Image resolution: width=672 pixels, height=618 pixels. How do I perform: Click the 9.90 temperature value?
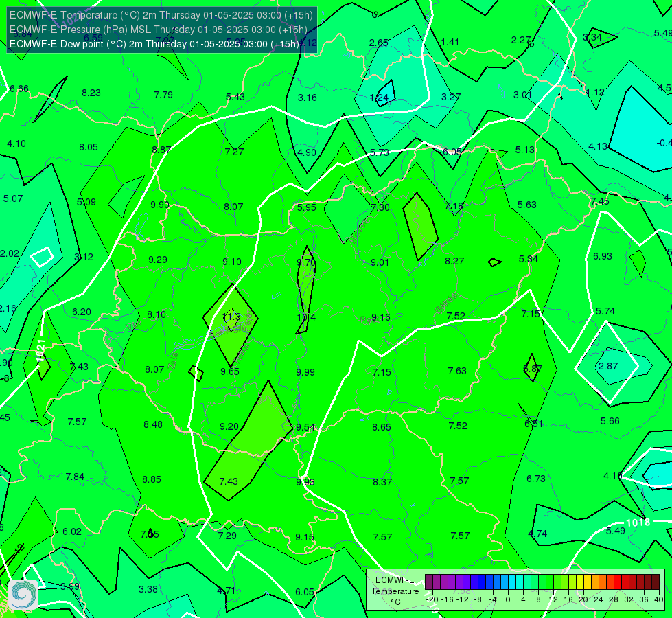160,205
